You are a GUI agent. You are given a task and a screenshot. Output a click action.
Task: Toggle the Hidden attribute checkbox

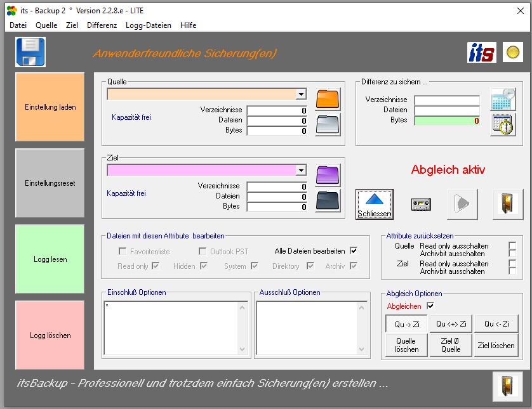[204, 266]
